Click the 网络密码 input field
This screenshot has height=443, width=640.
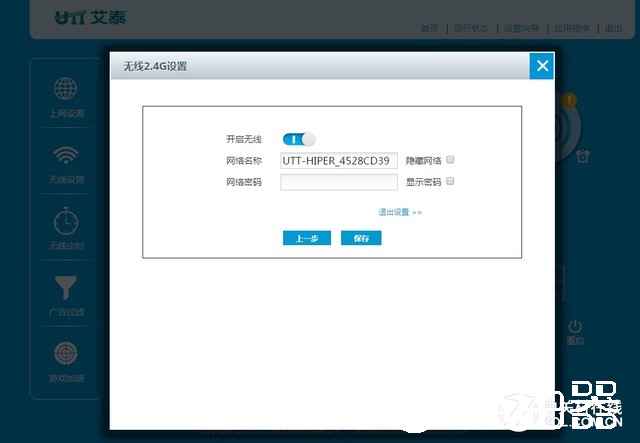339,182
